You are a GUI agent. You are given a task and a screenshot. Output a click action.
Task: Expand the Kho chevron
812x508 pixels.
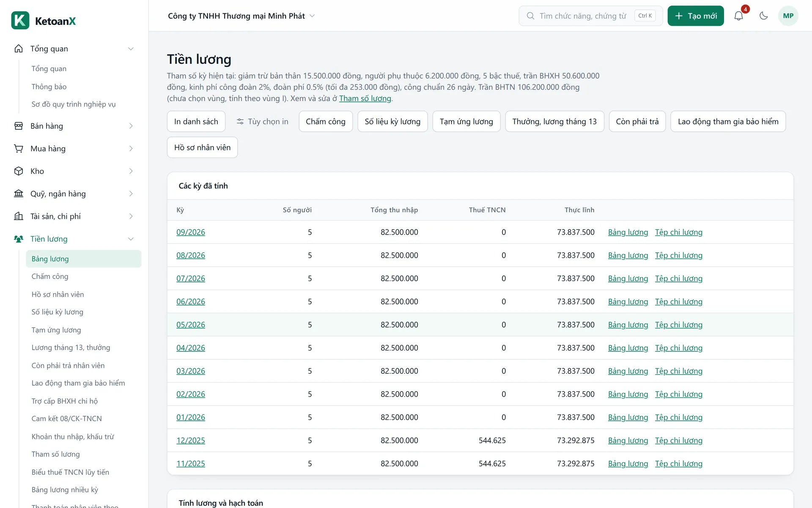pyautogui.click(x=131, y=171)
